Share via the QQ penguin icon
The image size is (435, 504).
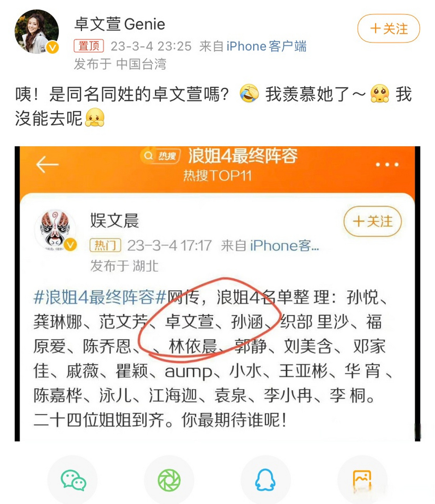pos(265,480)
